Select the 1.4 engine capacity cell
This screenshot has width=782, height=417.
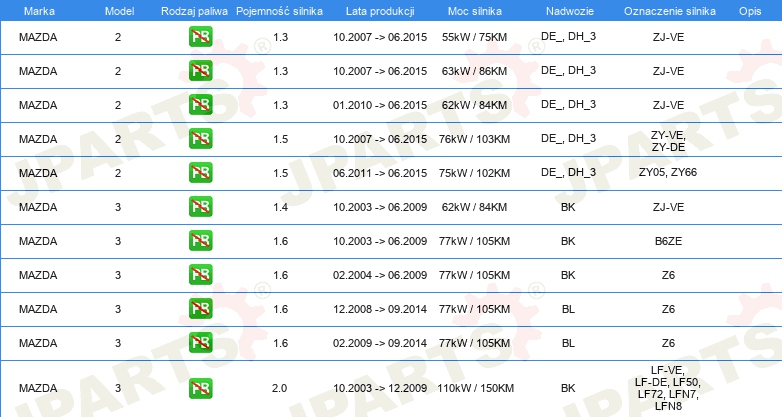coord(280,207)
